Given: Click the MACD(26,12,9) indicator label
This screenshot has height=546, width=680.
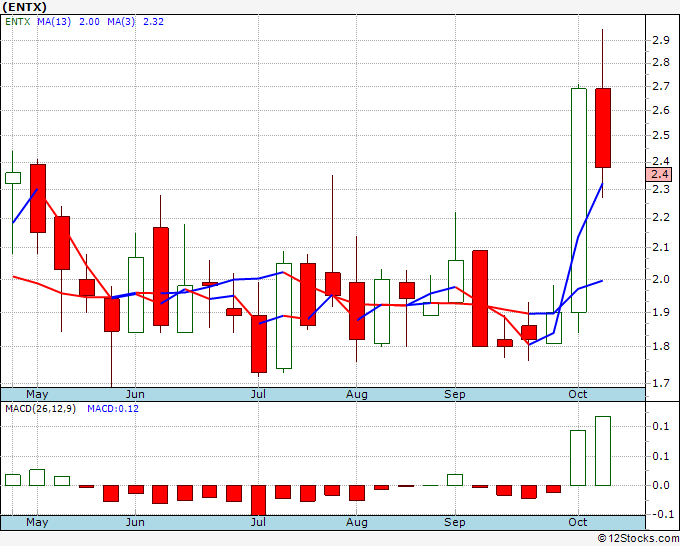Looking at the screenshot, I should (x=40, y=409).
